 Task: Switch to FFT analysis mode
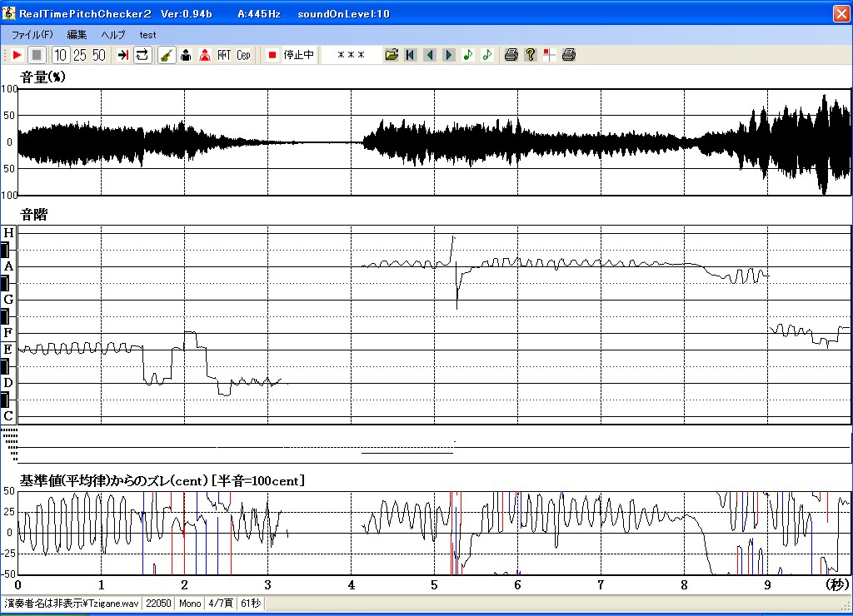click(224, 55)
